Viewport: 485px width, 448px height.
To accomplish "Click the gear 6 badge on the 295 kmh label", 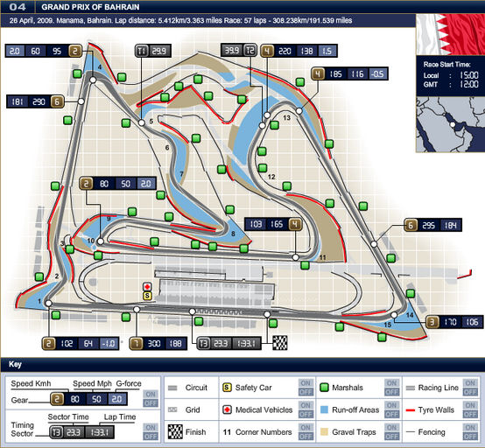I will [411, 226].
